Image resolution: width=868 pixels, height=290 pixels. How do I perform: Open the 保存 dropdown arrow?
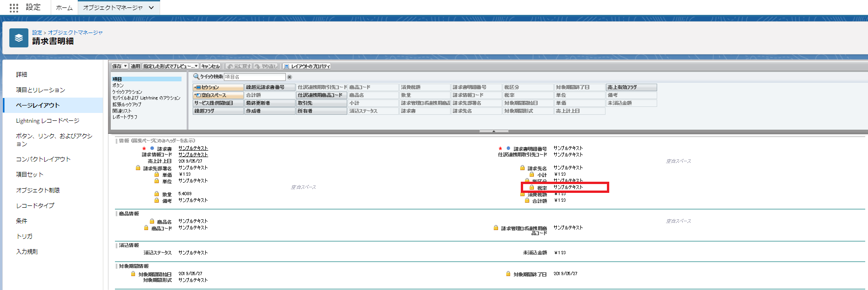coord(125,66)
